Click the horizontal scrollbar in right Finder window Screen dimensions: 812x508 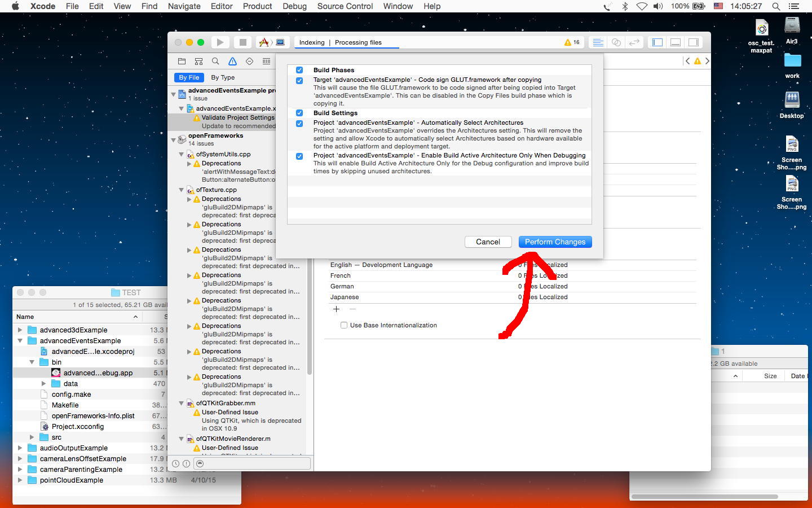tap(705, 497)
